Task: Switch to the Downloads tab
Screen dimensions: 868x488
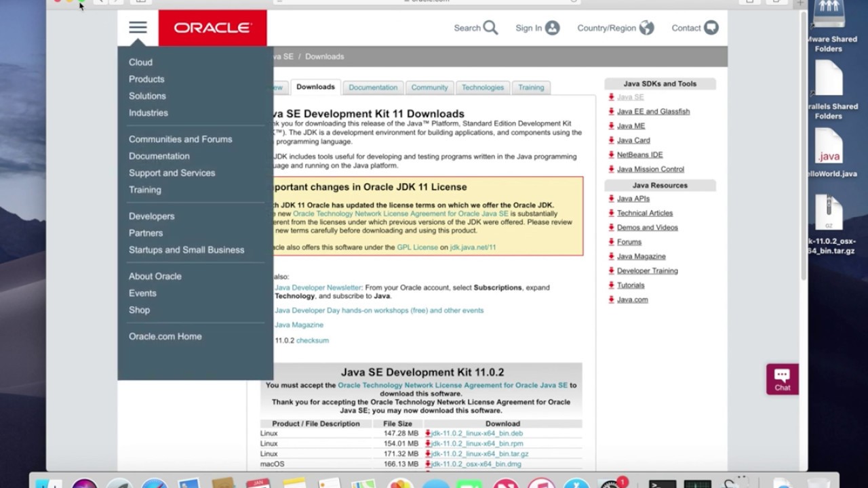Action: click(315, 87)
